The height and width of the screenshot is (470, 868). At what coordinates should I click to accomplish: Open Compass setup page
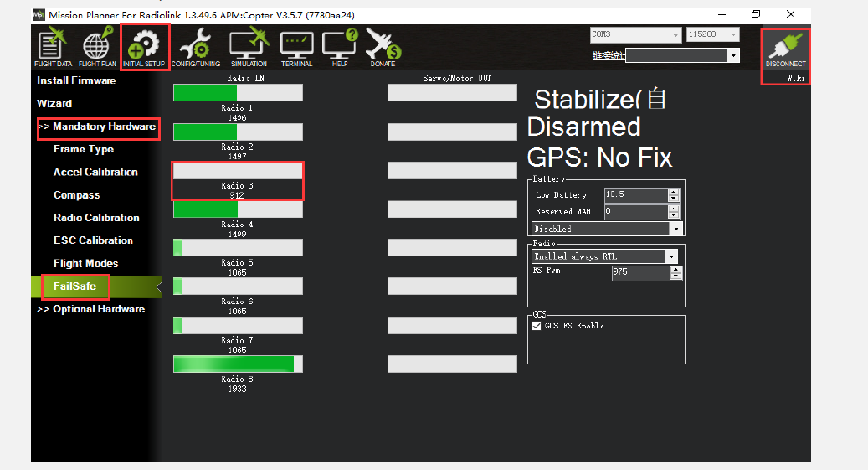(76, 195)
